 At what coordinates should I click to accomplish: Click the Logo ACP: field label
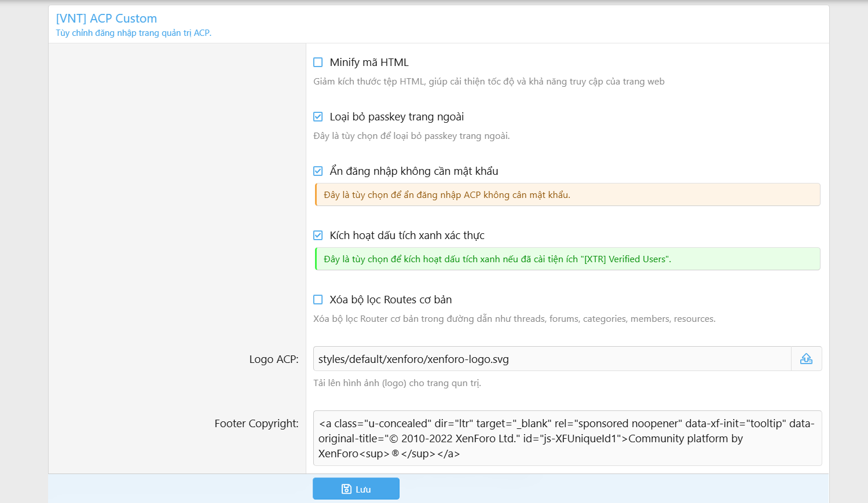tap(274, 359)
